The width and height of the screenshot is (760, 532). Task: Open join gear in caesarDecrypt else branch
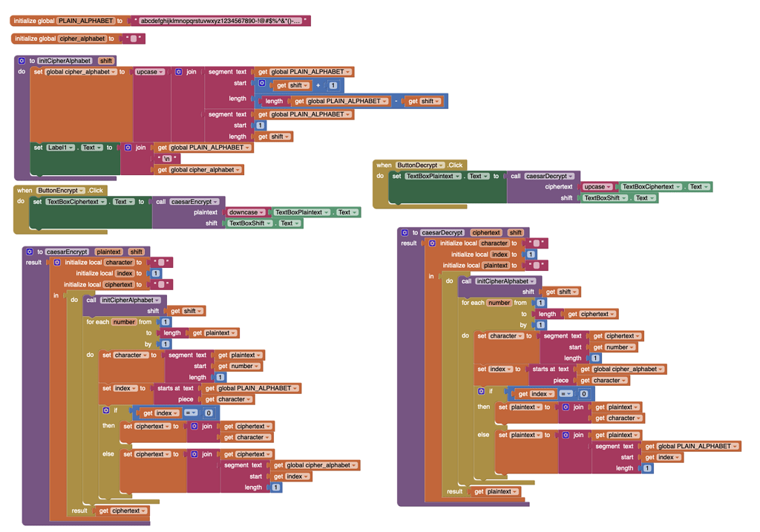[x=566, y=435]
